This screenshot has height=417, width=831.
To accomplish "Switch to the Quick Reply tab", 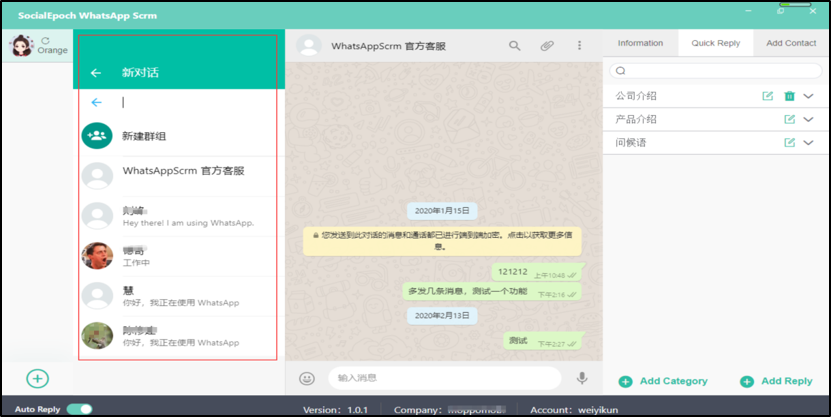I will pyautogui.click(x=715, y=43).
